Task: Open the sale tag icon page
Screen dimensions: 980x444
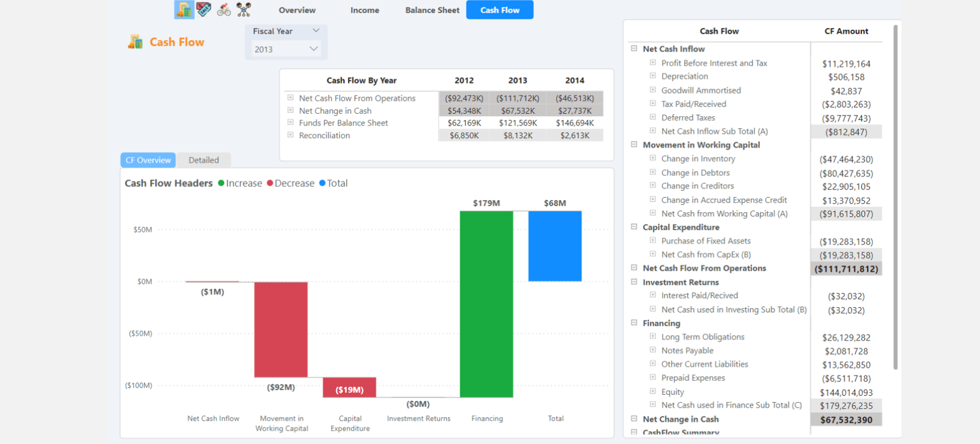Action: [204, 10]
